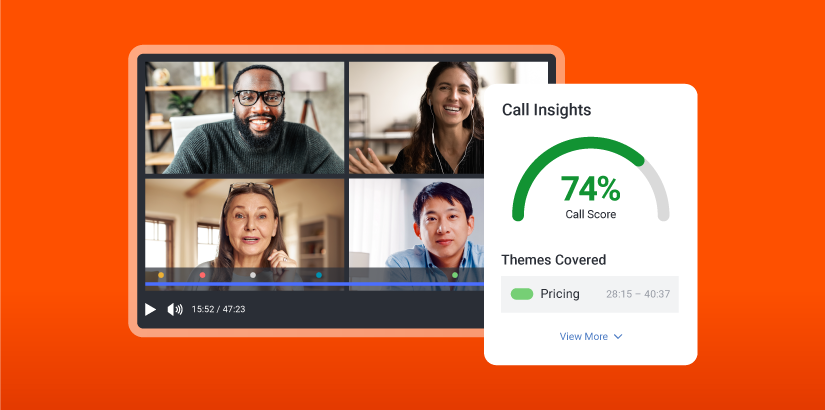Select the white timeline marker dot

pos(253,275)
